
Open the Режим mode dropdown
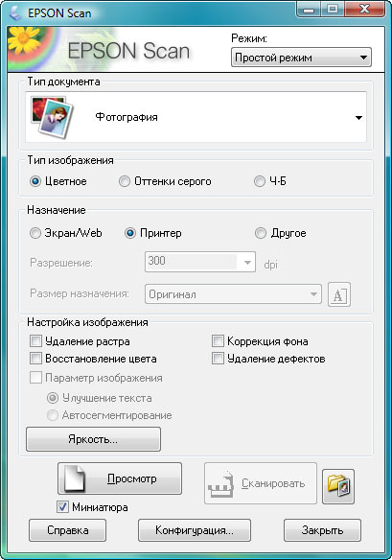[301, 58]
